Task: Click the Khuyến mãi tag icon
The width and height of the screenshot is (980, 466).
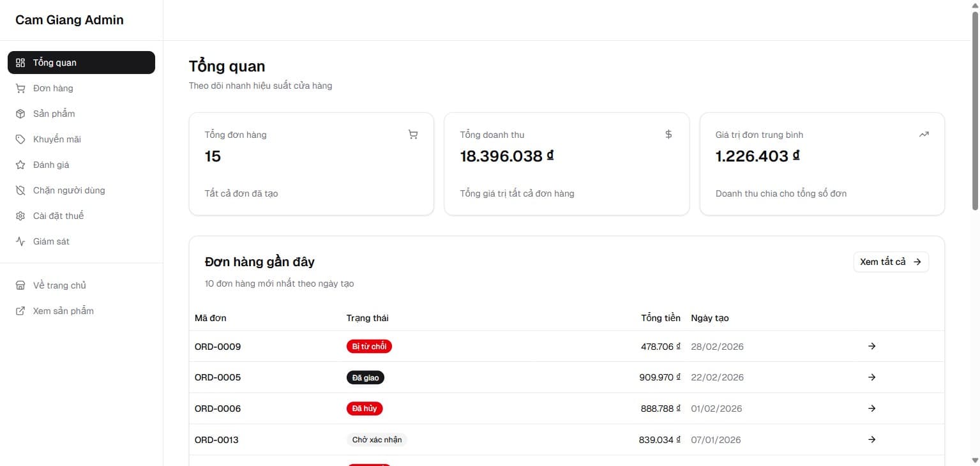Action: (20, 139)
